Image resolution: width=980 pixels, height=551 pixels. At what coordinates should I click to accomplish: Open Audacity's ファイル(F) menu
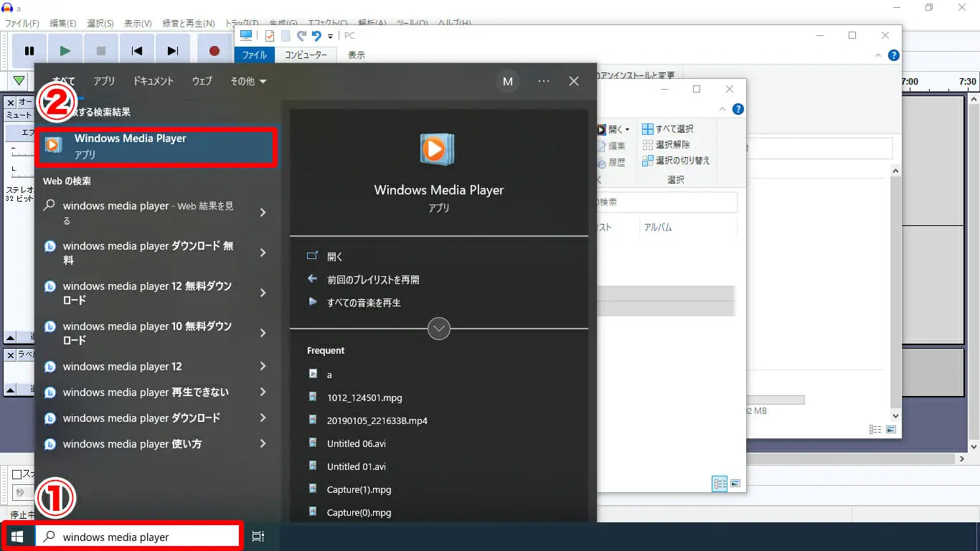(22, 24)
